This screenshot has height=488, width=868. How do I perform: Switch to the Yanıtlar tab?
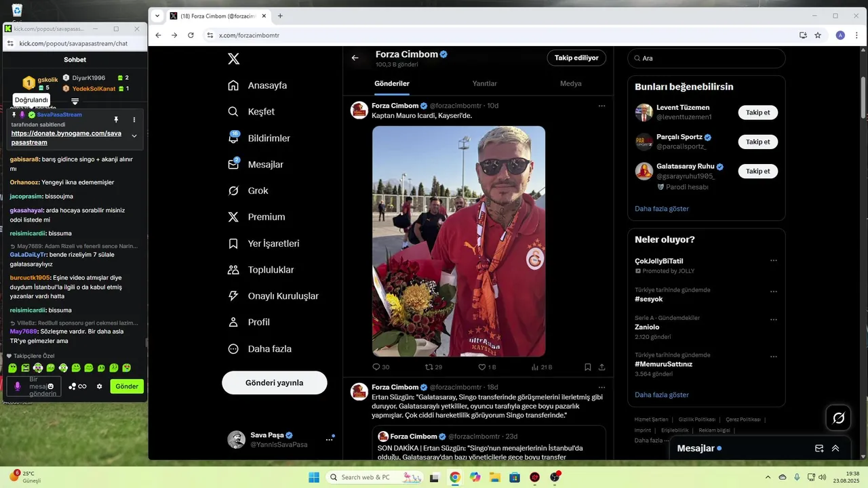tap(485, 84)
